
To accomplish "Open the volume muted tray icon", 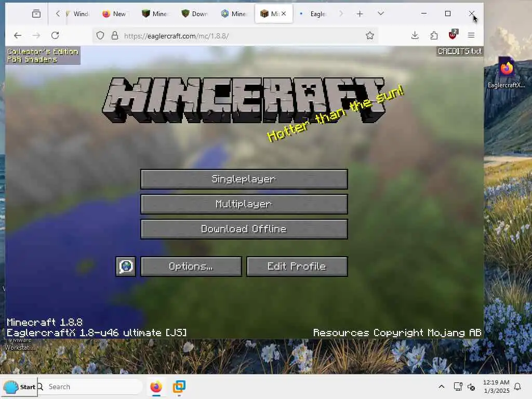I will pos(471,387).
